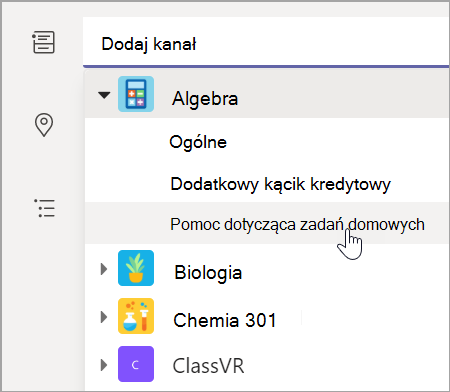450x392 pixels.
Task: Click the Biologia team name
Action: click(208, 272)
